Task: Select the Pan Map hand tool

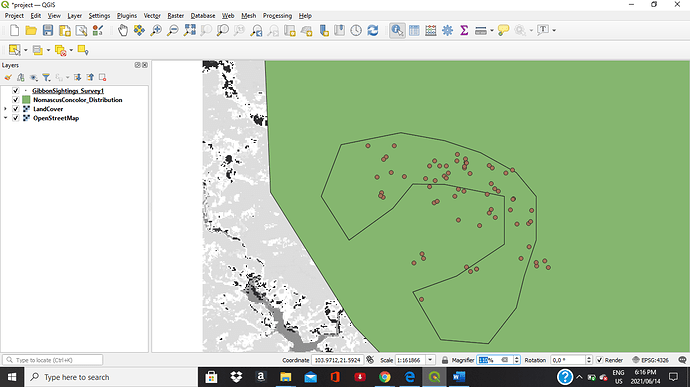Action: [123, 30]
